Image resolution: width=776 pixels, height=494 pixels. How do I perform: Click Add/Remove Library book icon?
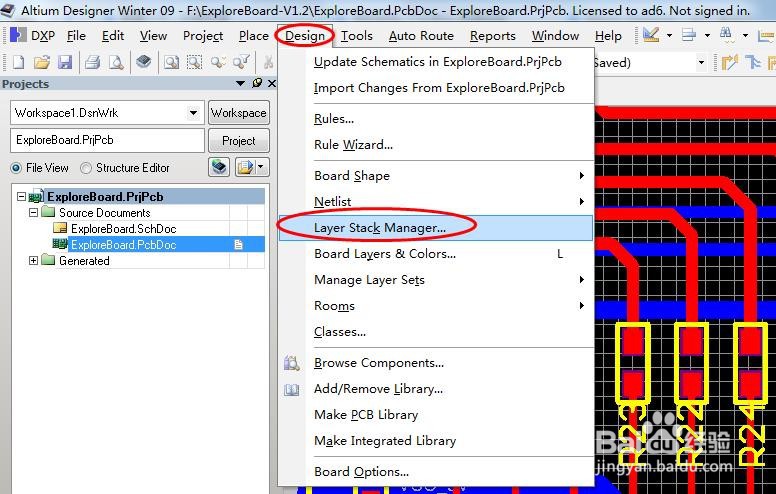[x=291, y=390]
